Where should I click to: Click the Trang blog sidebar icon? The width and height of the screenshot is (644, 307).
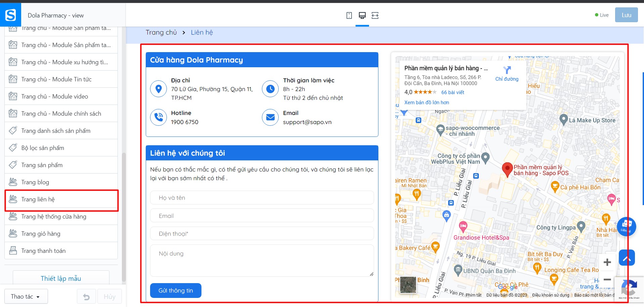(x=13, y=182)
